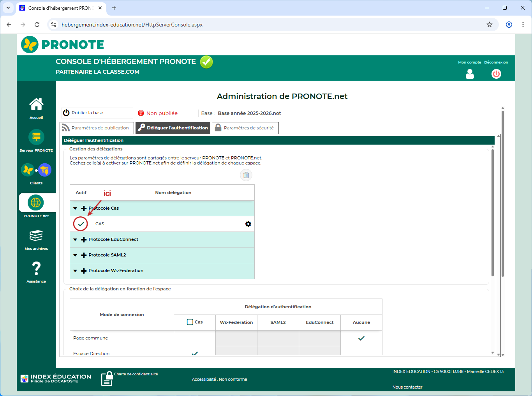Screen dimensions: 532x396
Task: Click the Nom délégation column header
Action: click(x=173, y=193)
